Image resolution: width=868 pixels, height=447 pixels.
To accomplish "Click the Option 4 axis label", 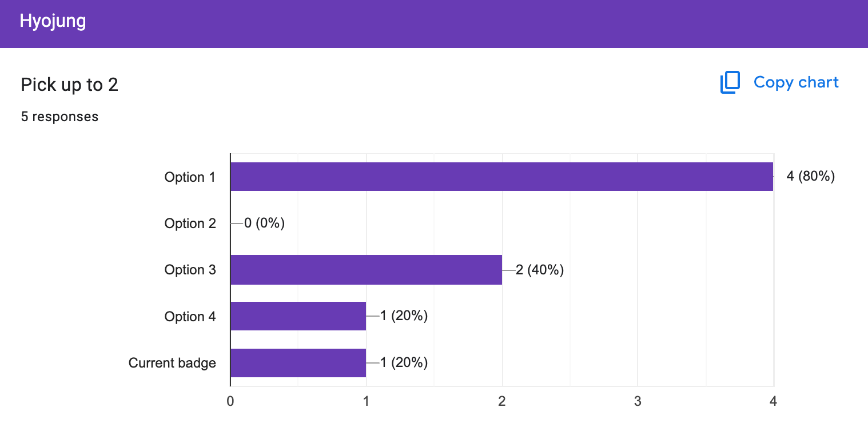I will [x=190, y=317].
